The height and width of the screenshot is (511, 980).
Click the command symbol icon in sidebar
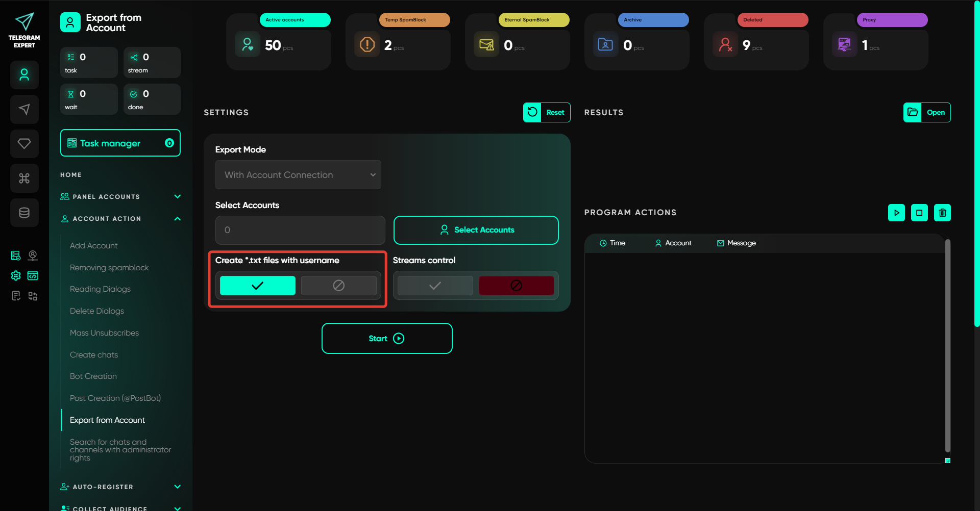(24, 178)
